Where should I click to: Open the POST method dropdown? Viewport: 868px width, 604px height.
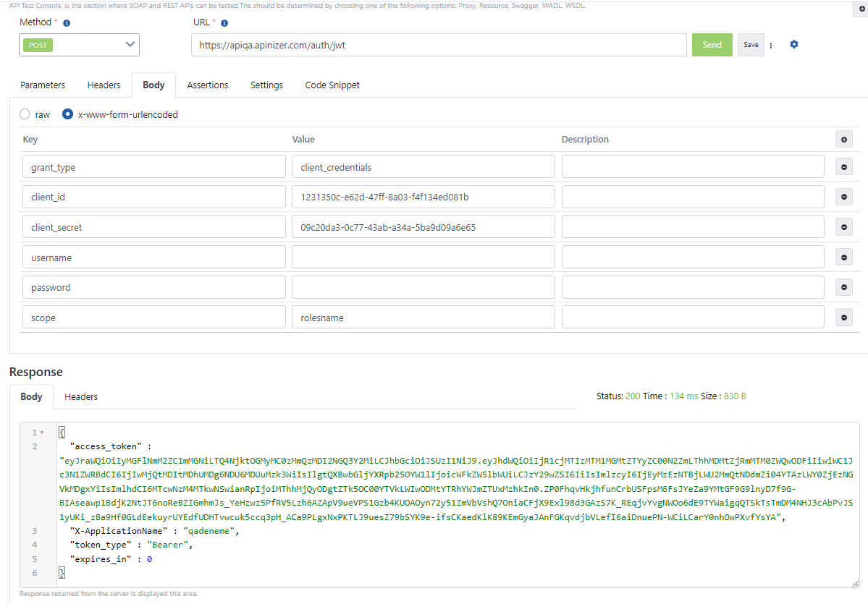pyautogui.click(x=79, y=45)
